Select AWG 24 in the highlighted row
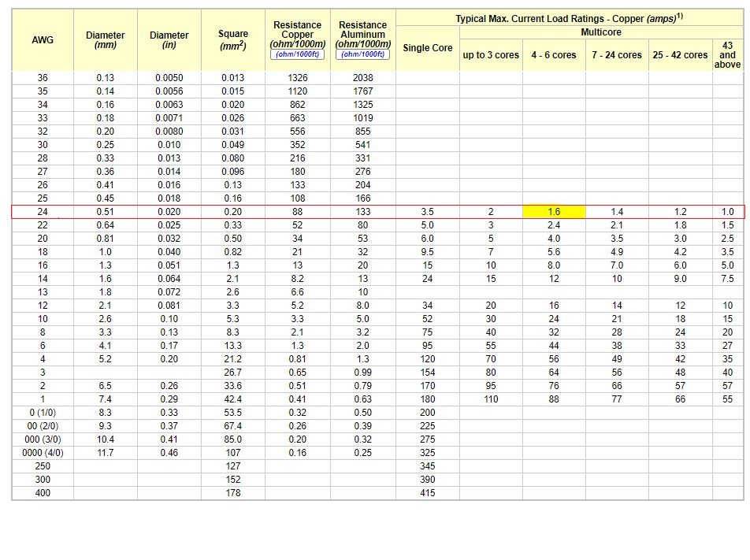Image resolution: width=750 pixels, height=560 pixels. tap(43, 212)
